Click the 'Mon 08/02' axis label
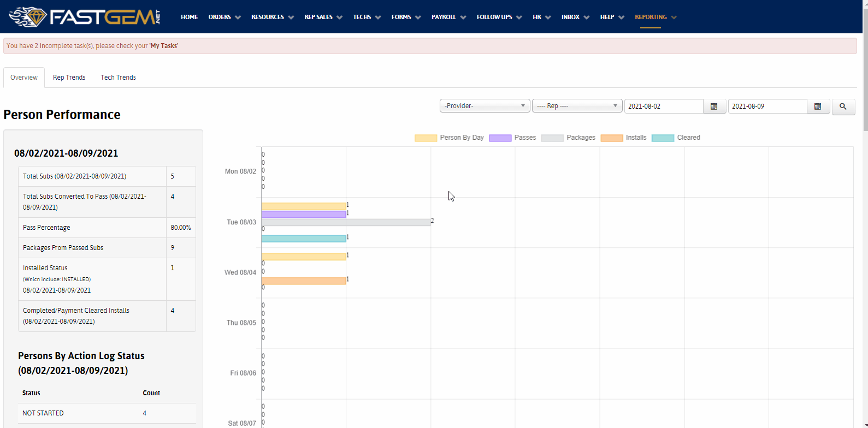Viewport: 868px width, 428px height. tap(240, 171)
